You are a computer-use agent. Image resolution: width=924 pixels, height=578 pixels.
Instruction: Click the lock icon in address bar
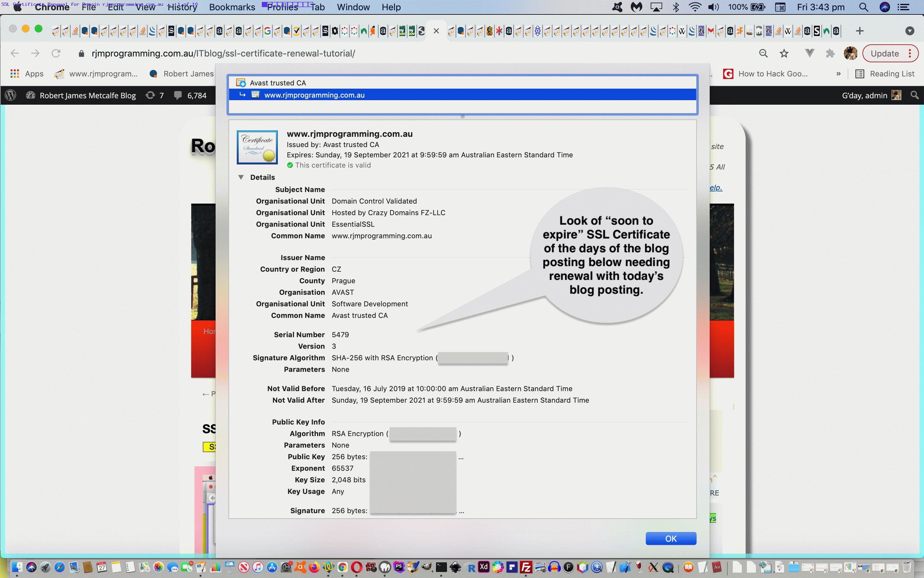[x=81, y=54]
